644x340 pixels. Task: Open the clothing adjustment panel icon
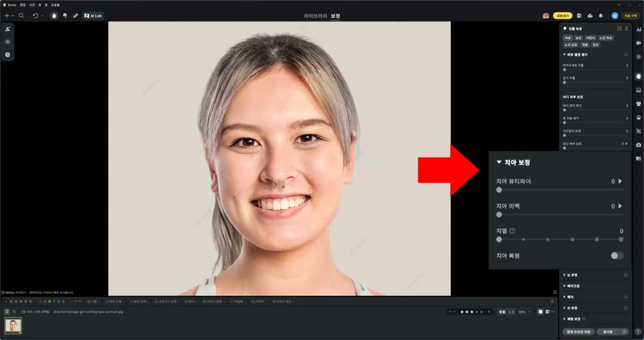[639, 104]
